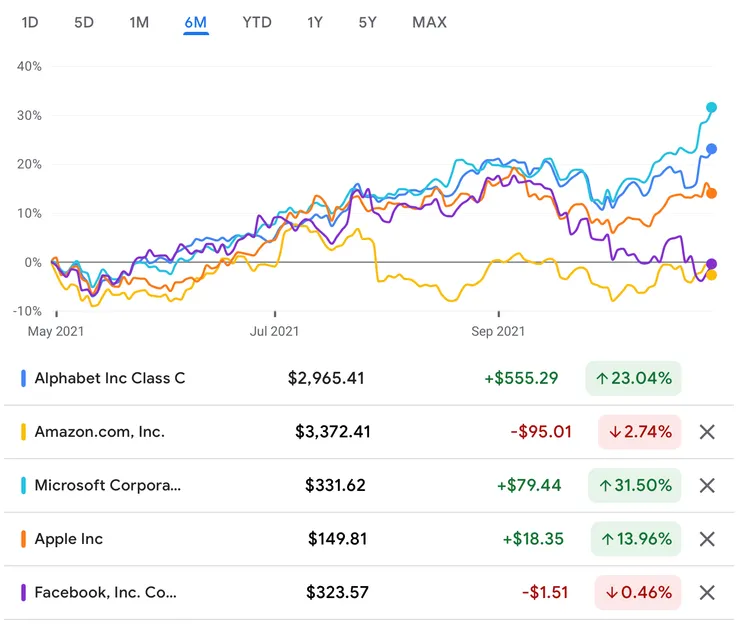
Task: Click Microsoft's teal endpoint dot on chart
Action: [712, 107]
